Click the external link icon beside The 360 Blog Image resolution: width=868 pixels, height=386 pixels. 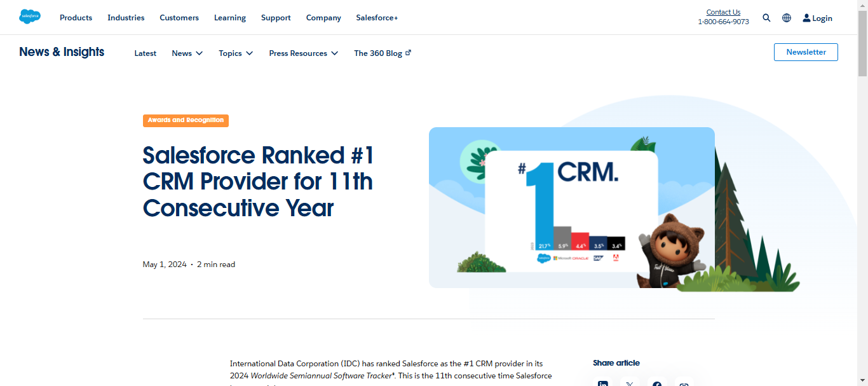[408, 53]
